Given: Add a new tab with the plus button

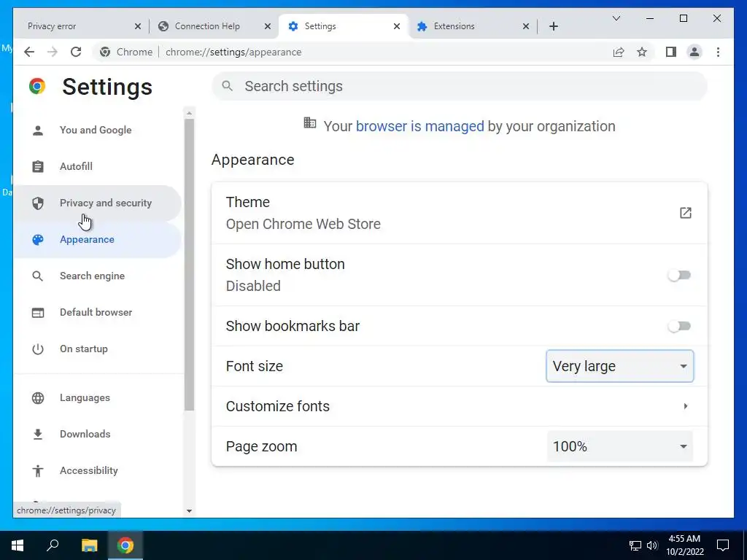Looking at the screenshot, I should pos(553,26).
